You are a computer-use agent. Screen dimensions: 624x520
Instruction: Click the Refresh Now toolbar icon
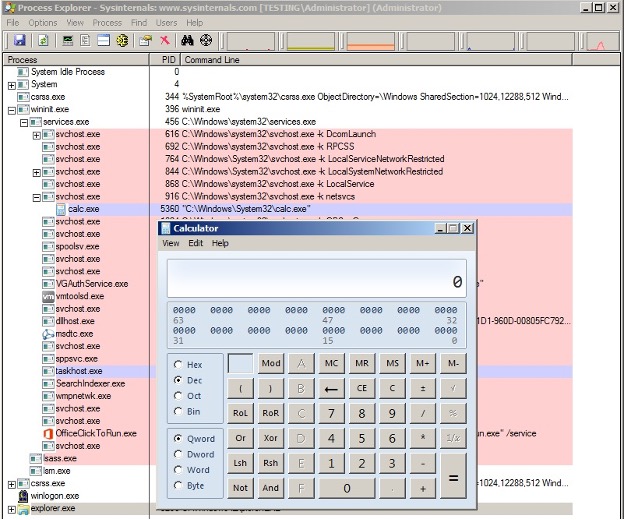click(x=43, y=40)
